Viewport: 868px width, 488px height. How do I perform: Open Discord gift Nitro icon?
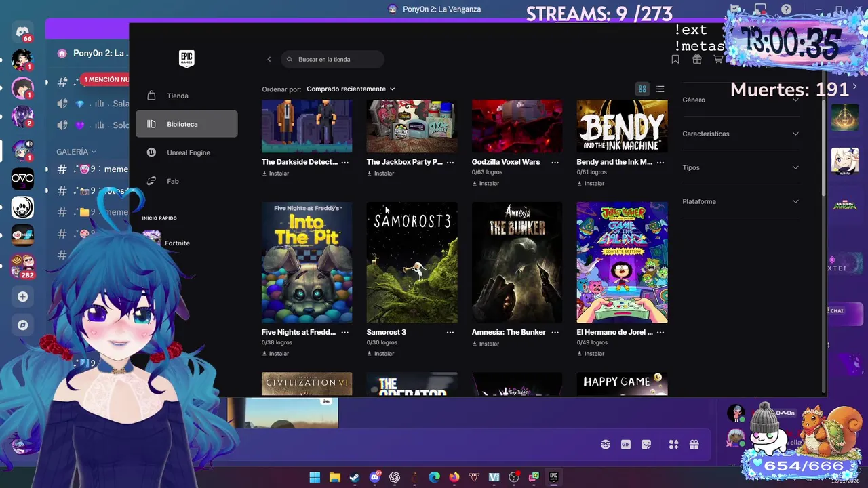click(x=694, y=445)
